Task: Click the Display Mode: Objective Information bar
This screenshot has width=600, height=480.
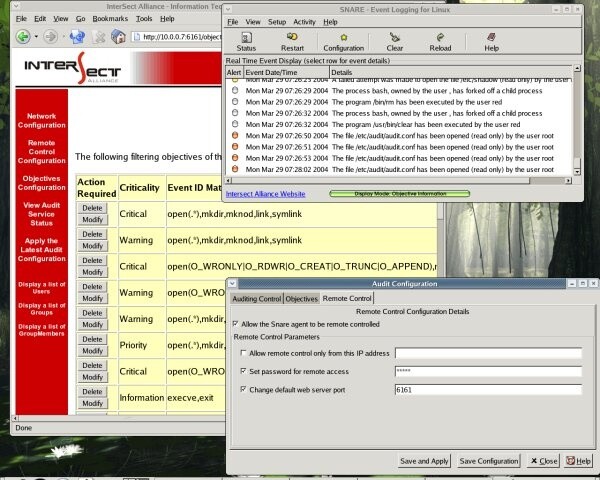Action: [399, 194]
